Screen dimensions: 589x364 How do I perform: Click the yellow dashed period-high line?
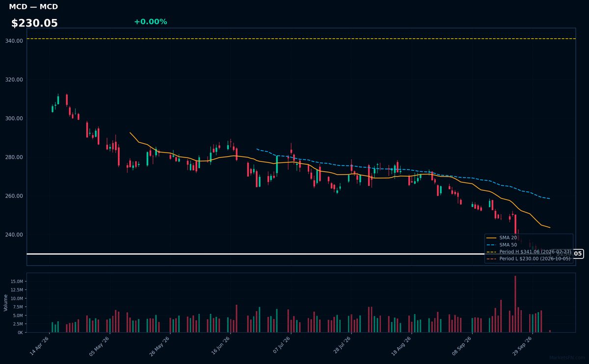[x=301, y=39]
